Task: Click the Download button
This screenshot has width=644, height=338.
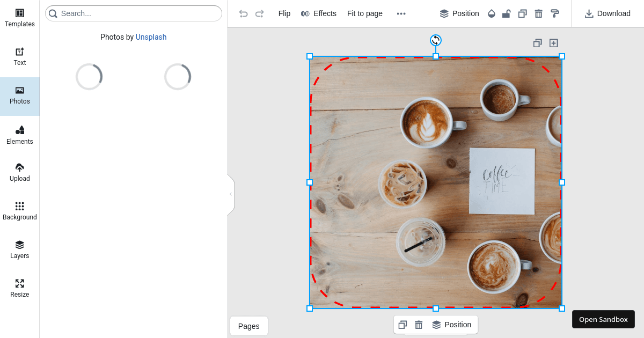Action: click(x=608, y=13)
